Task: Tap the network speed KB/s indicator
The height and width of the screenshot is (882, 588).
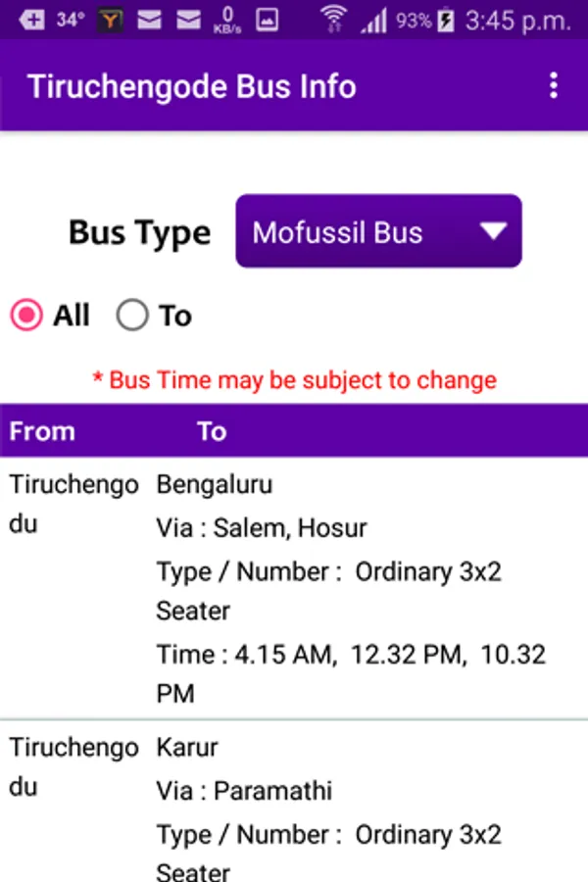Action: tap(227, 21)
